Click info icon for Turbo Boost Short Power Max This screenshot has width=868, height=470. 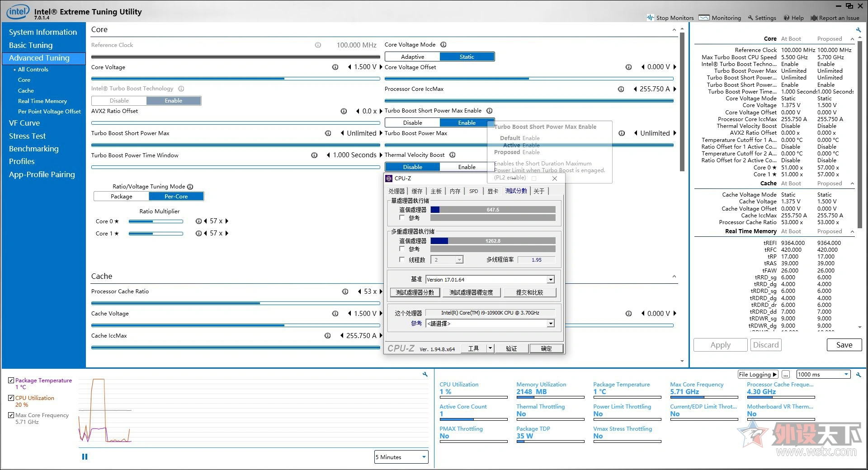pos(328,133)
